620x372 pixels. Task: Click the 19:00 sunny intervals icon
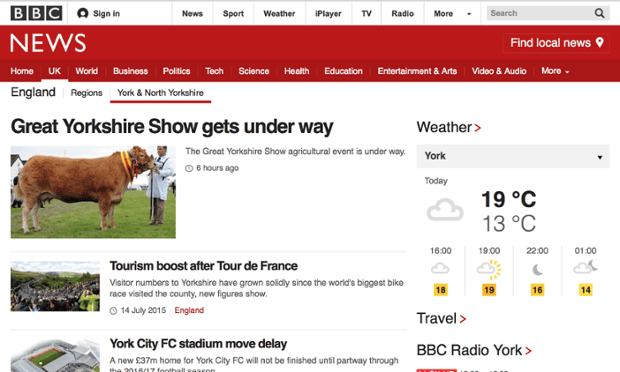point(489,269)
